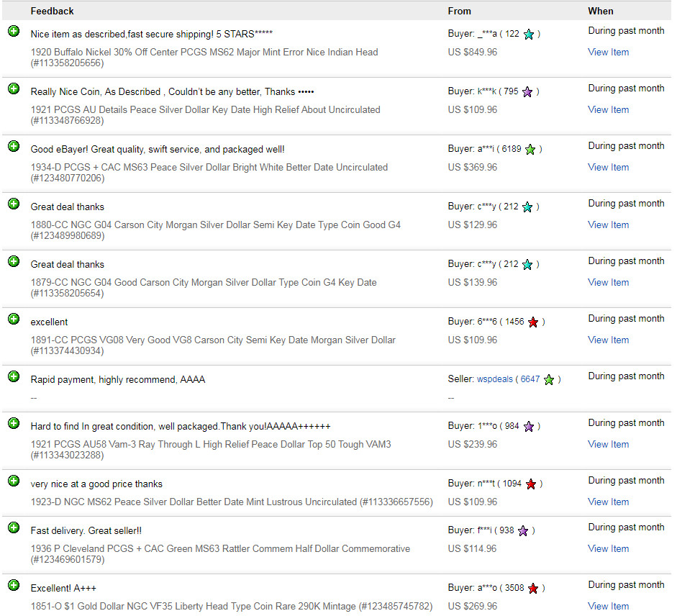
Task: View Item for 1923-D NGC MS62 Peace Dollar
Action: tap(608, 502)
